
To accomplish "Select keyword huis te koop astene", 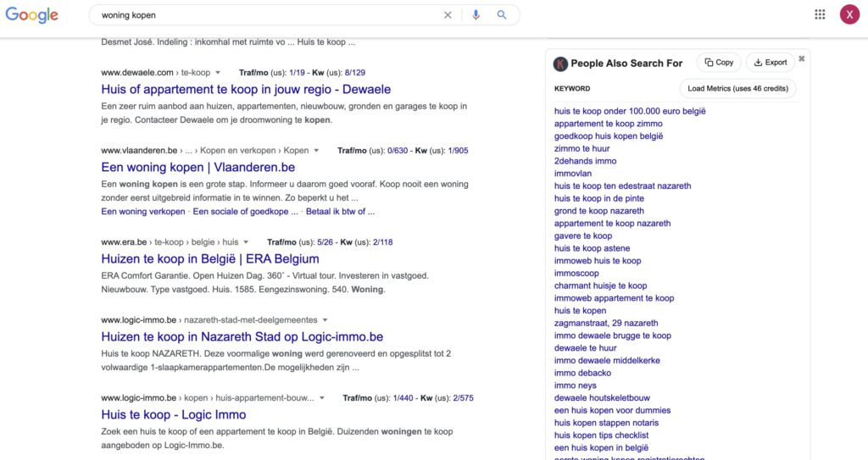I will tap(592, 248).
